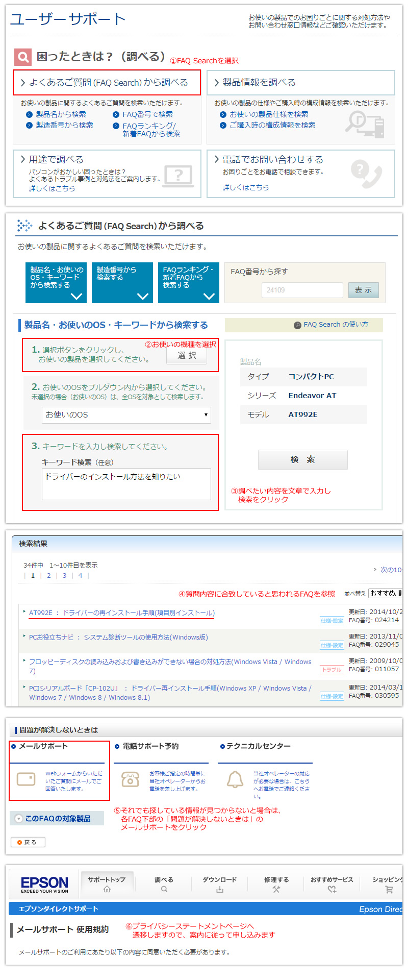Open ご購入時の構成情報を検索 link
Image resolution: width=408 pixels, height=980 pixels.
(272, 125)
